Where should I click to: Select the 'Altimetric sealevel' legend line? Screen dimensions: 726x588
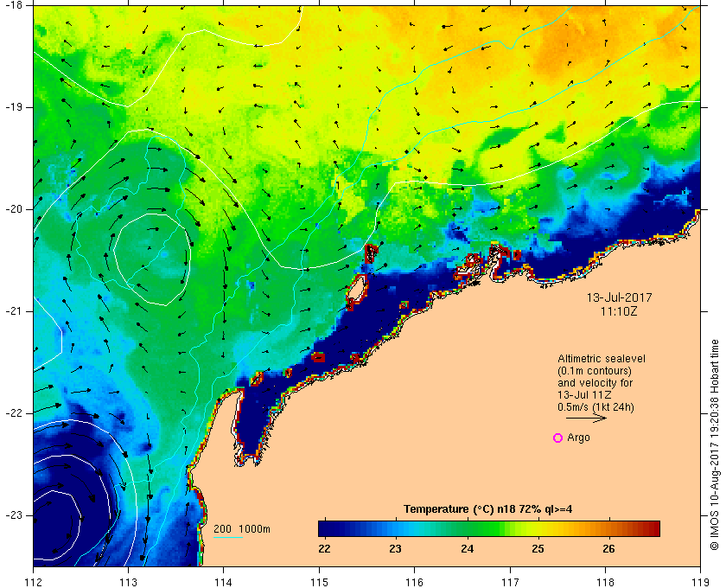[601, 359]
